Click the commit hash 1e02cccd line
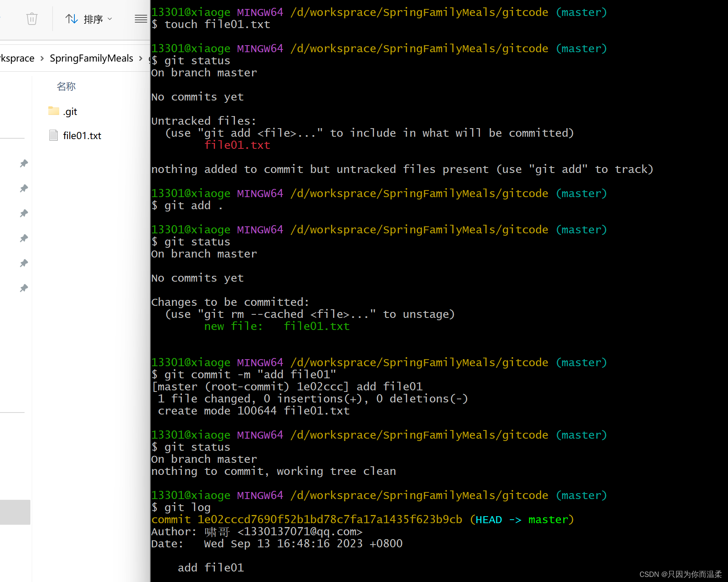This screenshot has height=582, width=728. (363, 520)
